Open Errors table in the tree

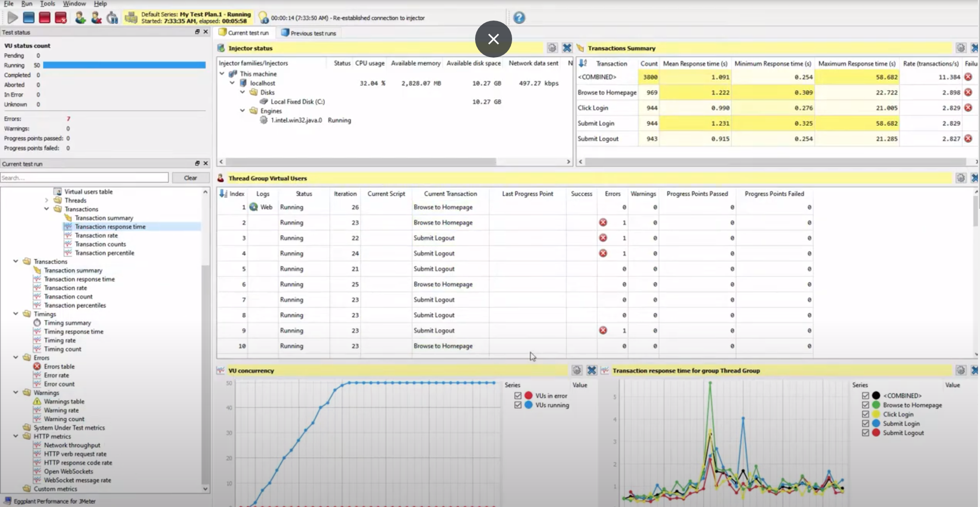click(59, 367)
